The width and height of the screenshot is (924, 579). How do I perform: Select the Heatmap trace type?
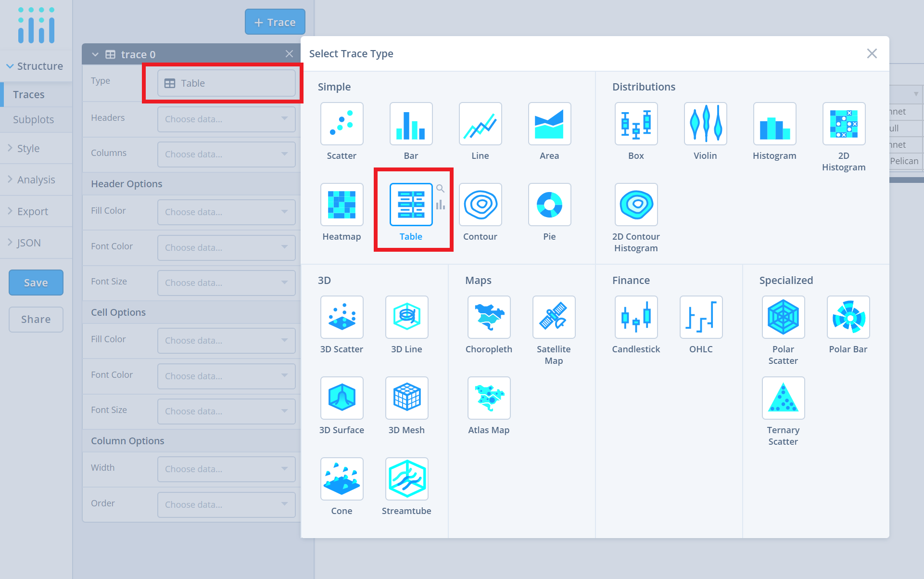[x=342, y=206]
